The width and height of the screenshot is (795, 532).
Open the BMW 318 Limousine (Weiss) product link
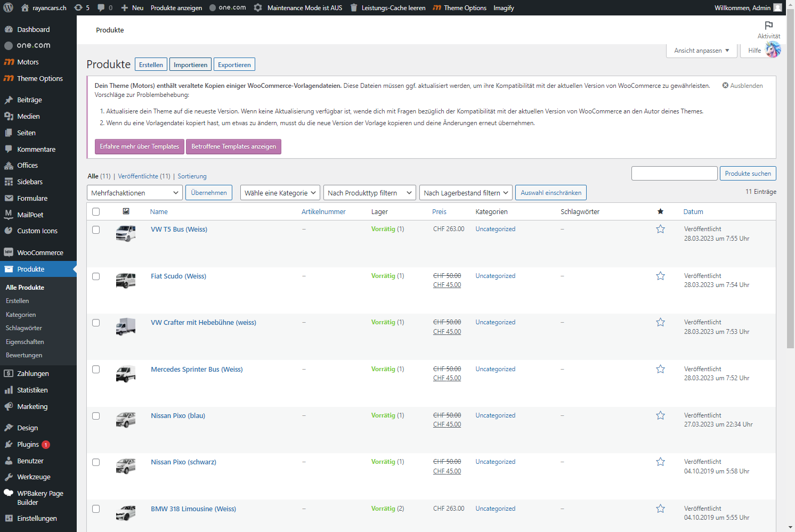193,509
